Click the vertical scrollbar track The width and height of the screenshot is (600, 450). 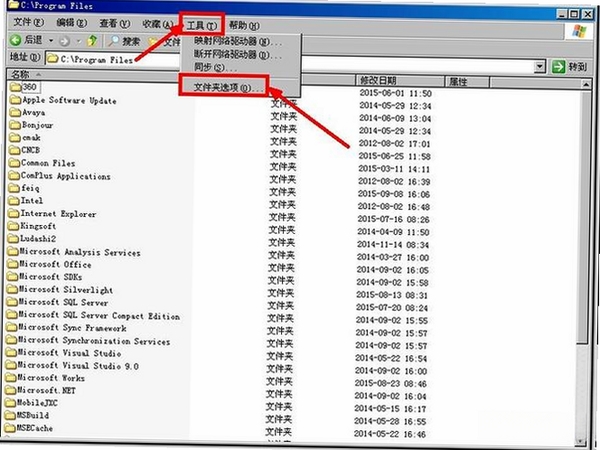pyautogui.click(x=582, y=390)
